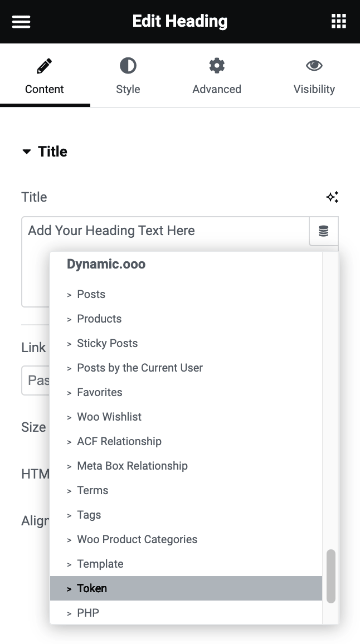This screenshot has width=360, height=644.
Task: Click the AI sparkle icon beside Title
Action: [332, 197]
